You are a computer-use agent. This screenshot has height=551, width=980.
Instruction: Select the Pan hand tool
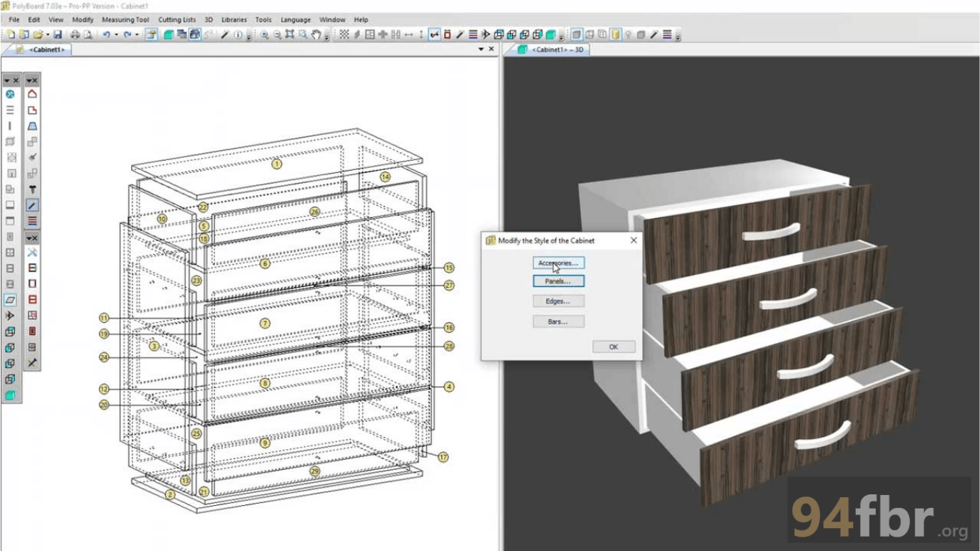click(316, 34)
